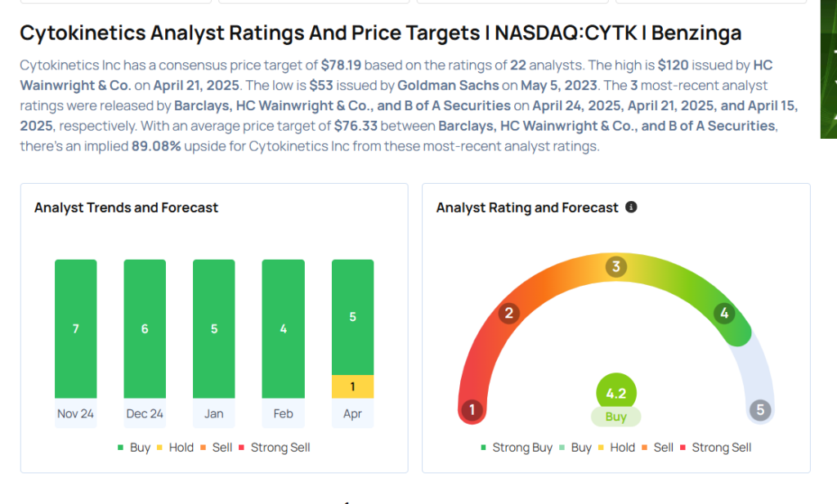Click the info icon beside Analyst Rating and Forecast
Viewport: 837px width, 504px height.
631,207
